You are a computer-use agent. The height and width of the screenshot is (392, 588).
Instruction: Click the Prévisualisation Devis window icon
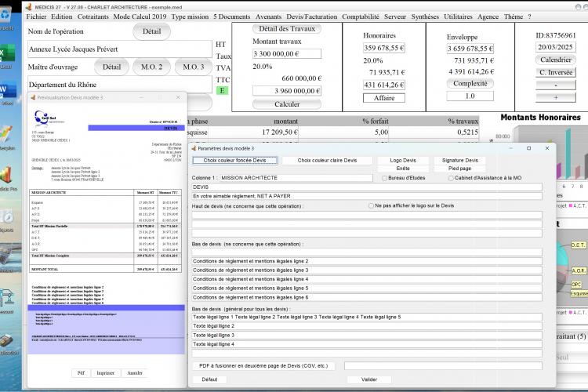click(x=33, y=97)
